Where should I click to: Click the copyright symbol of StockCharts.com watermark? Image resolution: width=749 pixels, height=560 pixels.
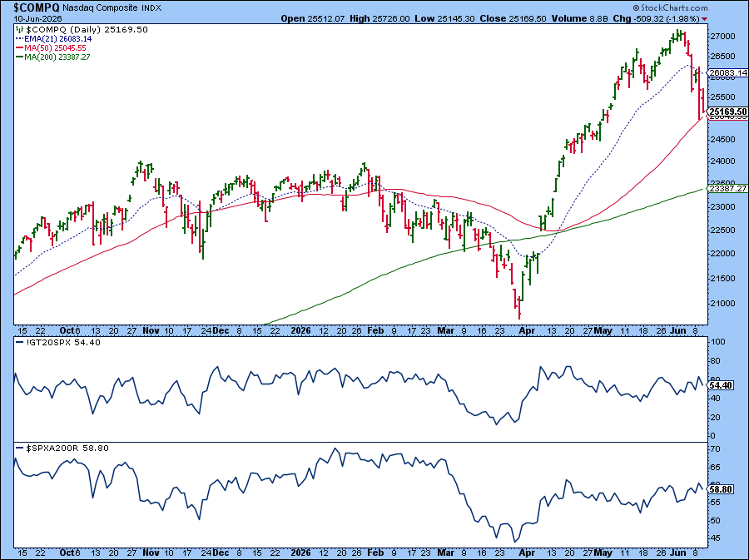(636, 7)
